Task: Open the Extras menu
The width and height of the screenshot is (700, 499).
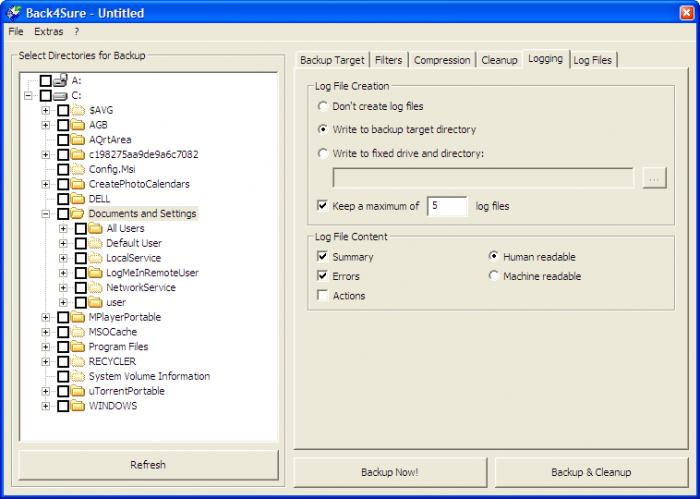Action: coord(48,32)
